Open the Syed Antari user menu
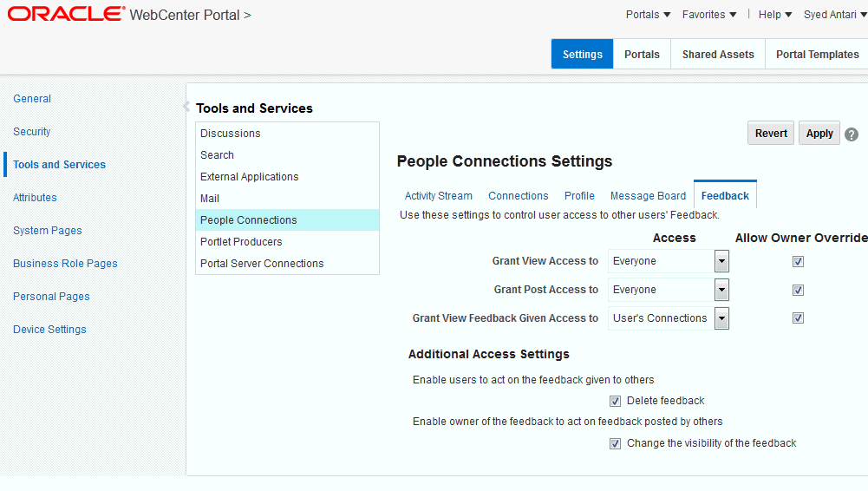Image resolution: width=868 pixels, height=491 pixels. tap(835, 15)
